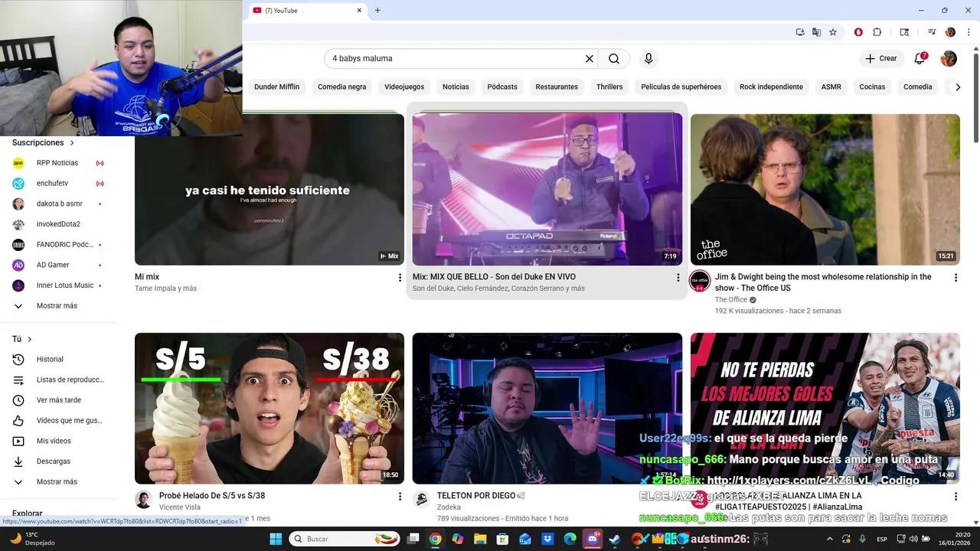Click the magnifier search button

click(614, 59)
